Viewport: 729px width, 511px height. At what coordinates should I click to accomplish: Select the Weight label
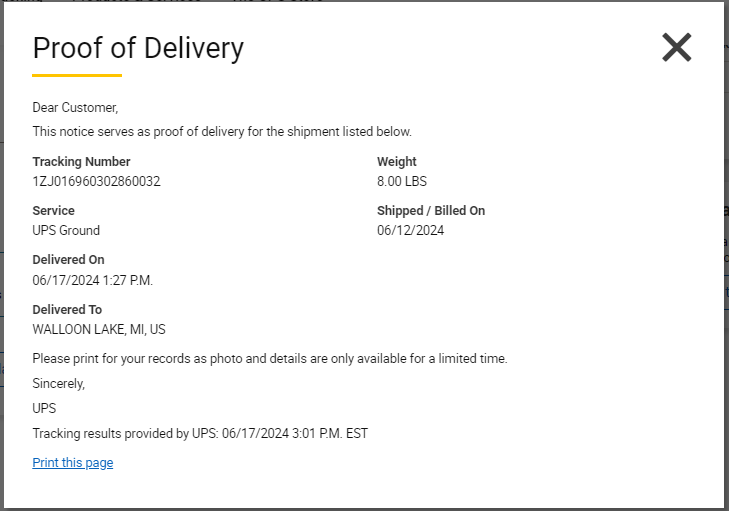397,161
